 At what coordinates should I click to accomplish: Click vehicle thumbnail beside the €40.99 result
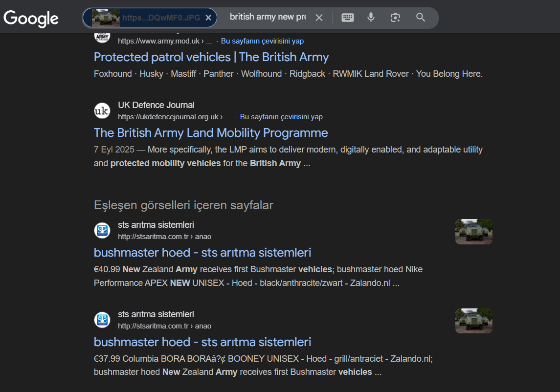pos(473,232)
